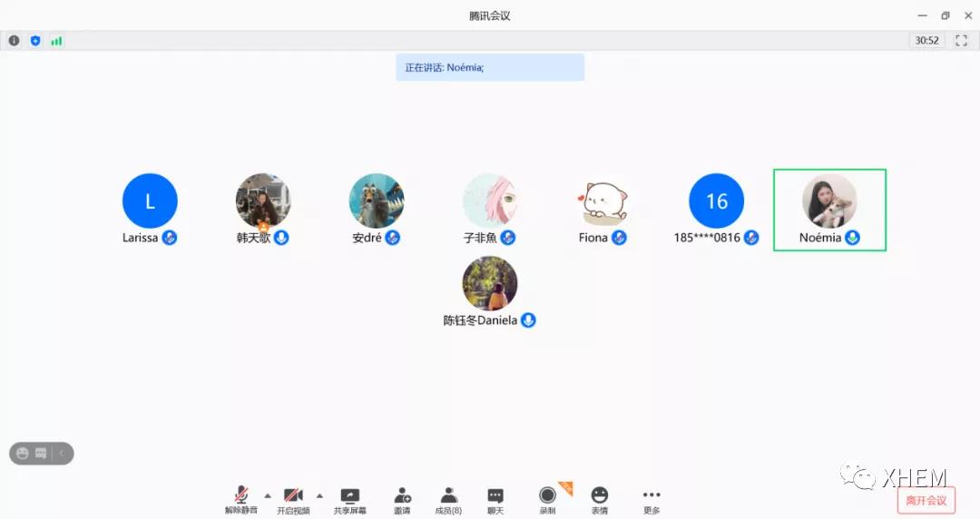Open the 更多 more menu
The image size is (980, 519).
(x=651, y=498)
